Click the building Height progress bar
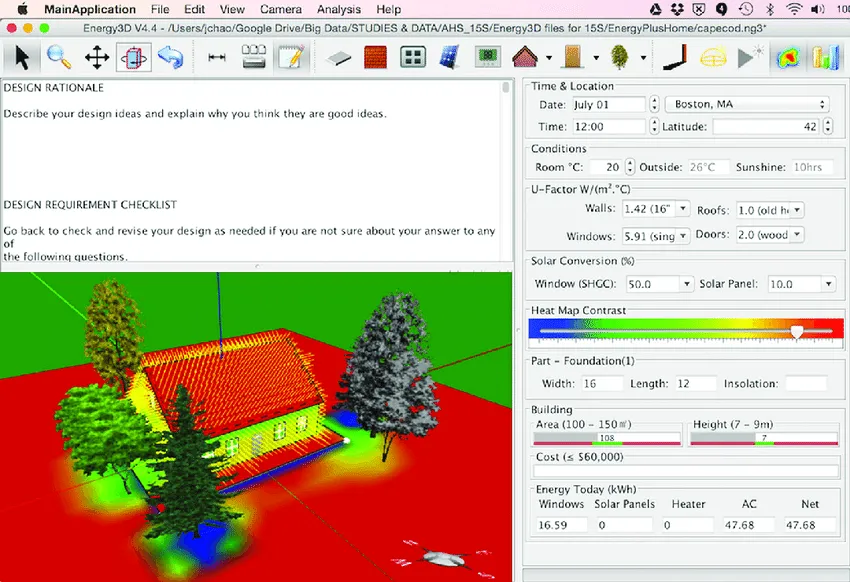 (764, 438)
